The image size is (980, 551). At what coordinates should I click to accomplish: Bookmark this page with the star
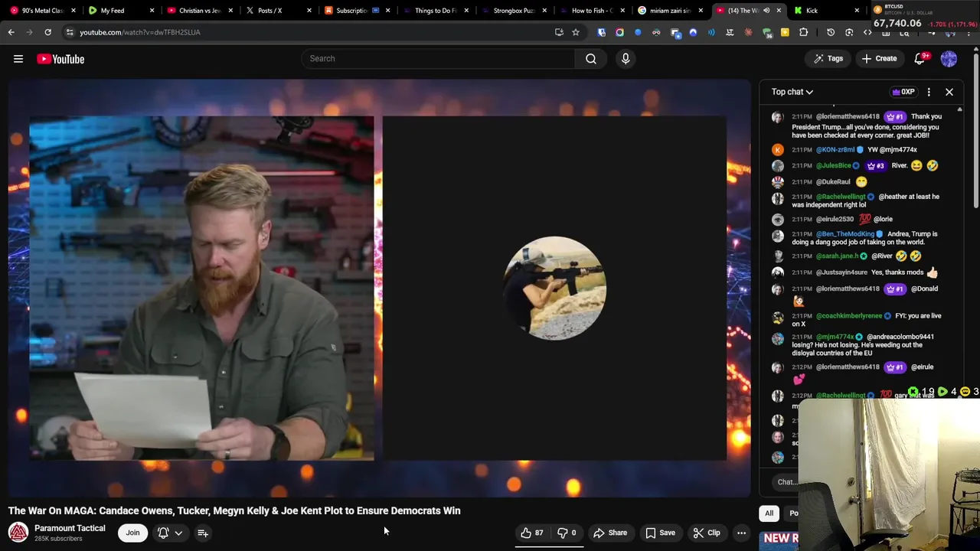click(576, 32)
